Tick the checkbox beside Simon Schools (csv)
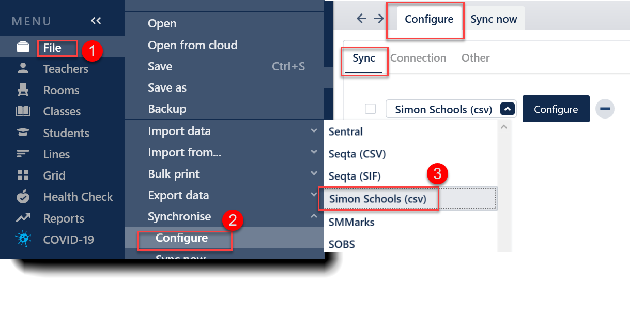The width and height of the screenshot is (644, 309). pos(370,109)
